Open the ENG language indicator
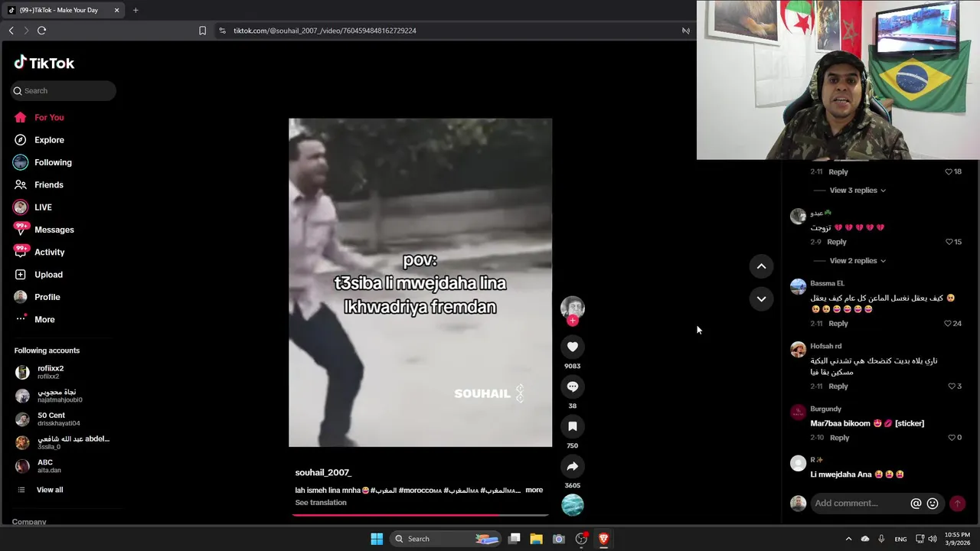 tap(901, 539)
